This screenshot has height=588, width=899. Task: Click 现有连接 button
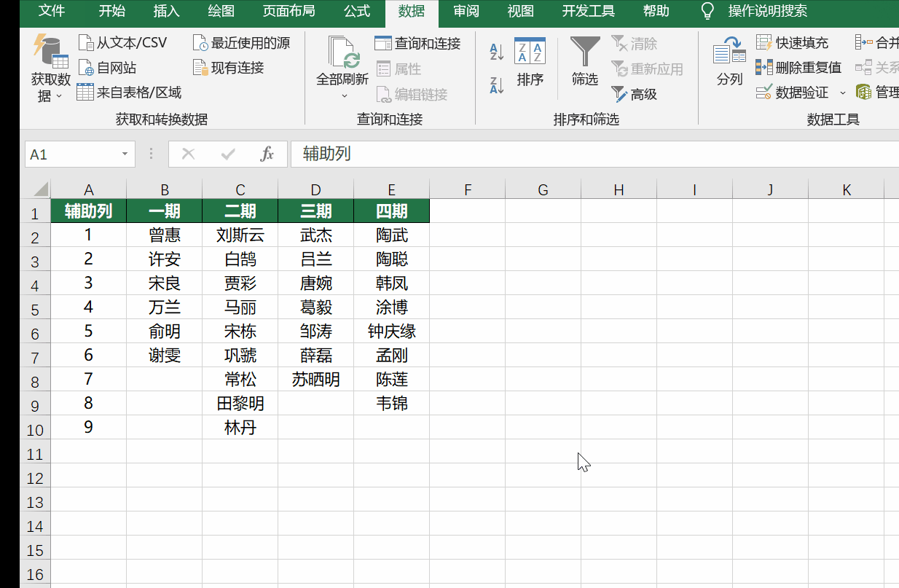[229, 68]
